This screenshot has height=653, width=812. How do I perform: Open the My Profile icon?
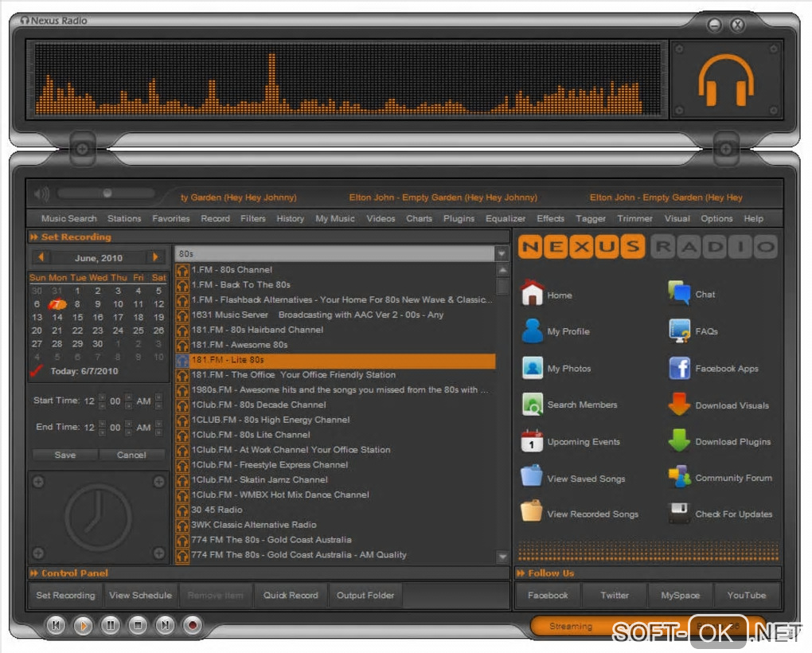click(532, 331)
